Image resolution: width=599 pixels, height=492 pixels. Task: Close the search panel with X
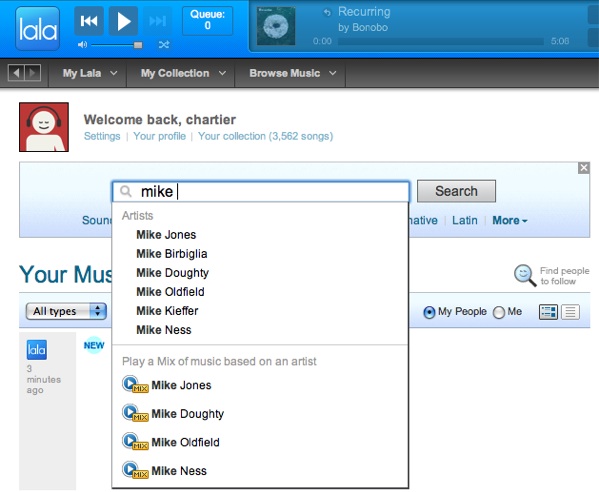583,168
